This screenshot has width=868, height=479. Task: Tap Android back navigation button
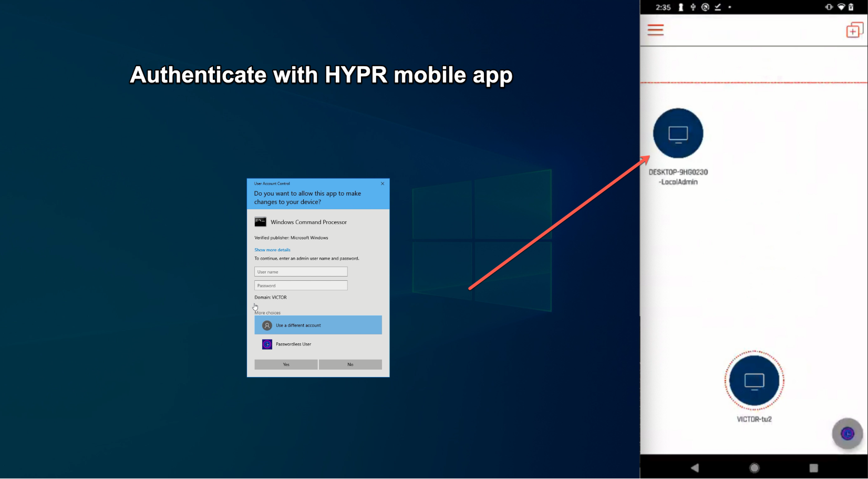pos(695,467)
